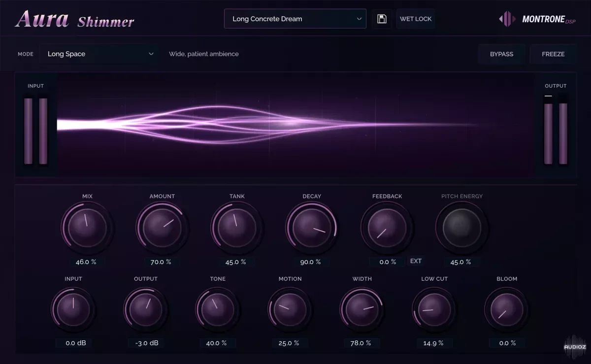The width and height of the screenshot is (591, 364).
Task: Click the Aura Shimmer title logo
Action: (x=74, y=19)
